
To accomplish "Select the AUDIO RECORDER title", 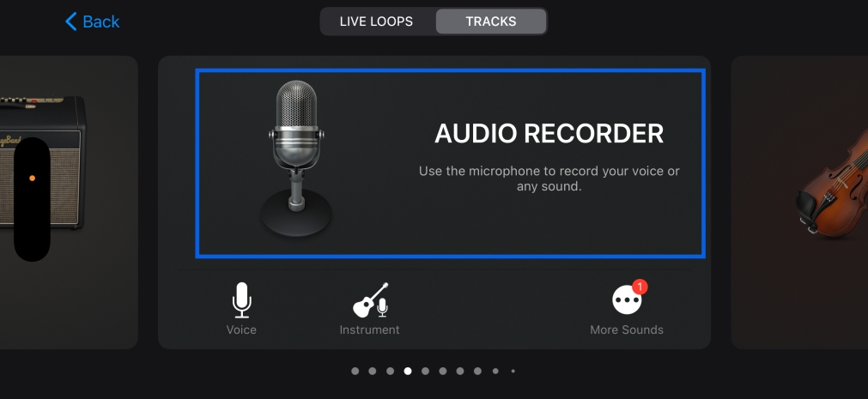I will [x=549, y=134].
